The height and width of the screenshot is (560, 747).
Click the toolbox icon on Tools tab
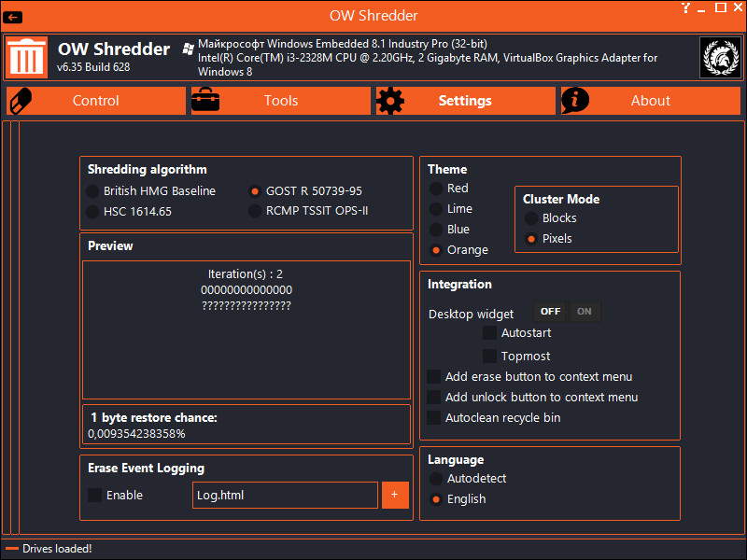click(x=205, y=100)
